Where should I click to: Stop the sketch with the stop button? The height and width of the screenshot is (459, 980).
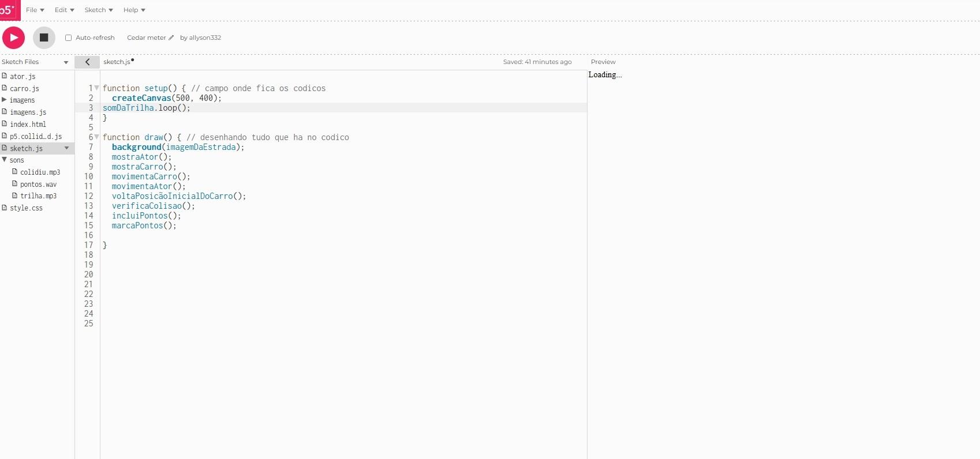[x=44, y=37]
